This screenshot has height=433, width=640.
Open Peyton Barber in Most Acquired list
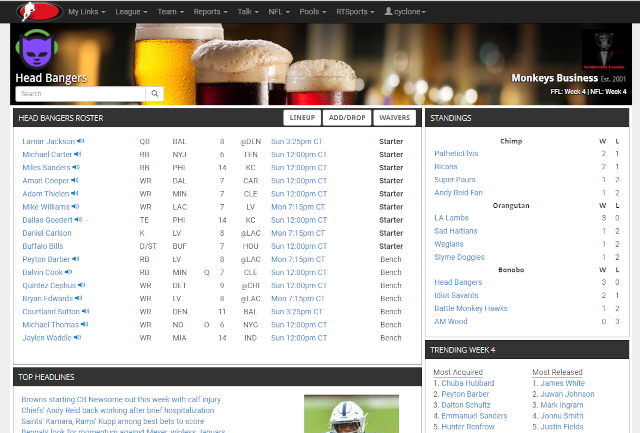(465, 394)
